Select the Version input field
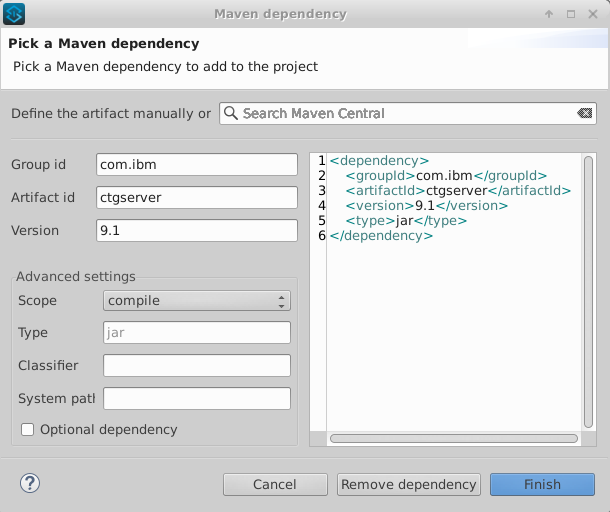 [197, 231]
